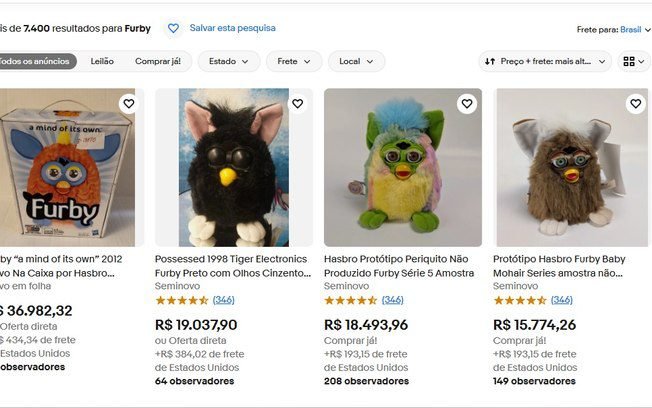View the green Periquito Furby image
The height and width of the screenshot is (408, 652).
coord(402,168)
